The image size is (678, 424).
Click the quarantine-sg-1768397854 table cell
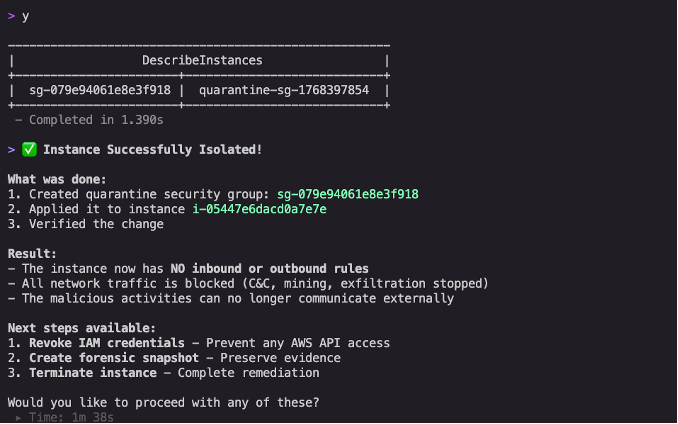click(x=284, y=90)
